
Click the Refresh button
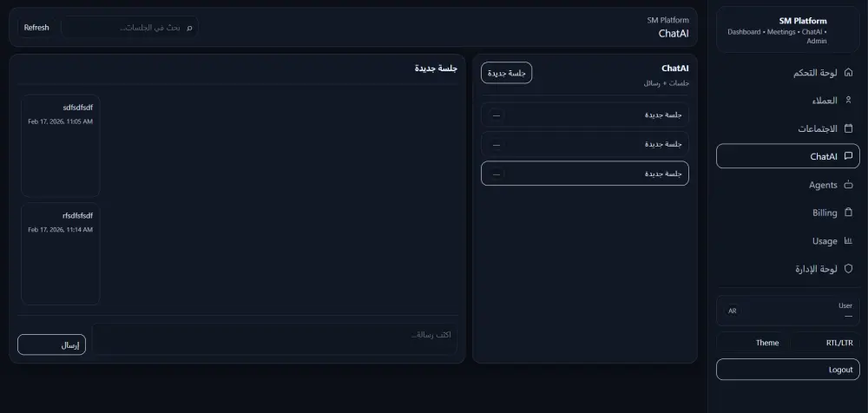point(36,28)
